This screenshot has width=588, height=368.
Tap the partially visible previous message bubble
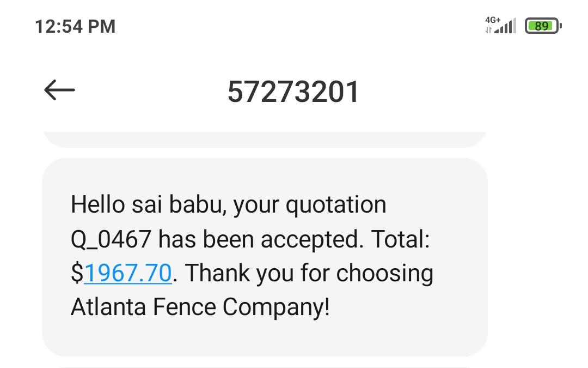coord(265,138)
